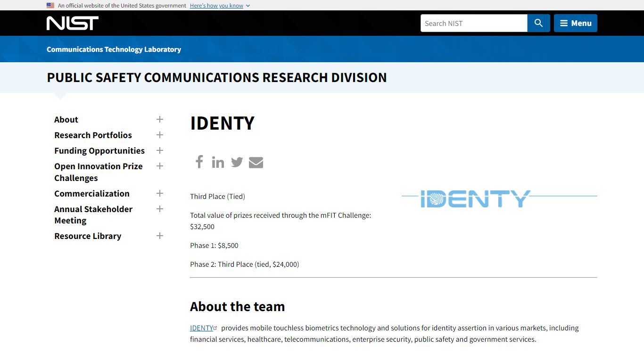Open Open Innovation Prize Challenges link
Image resolution: width=644 pixels, height=362 pixels.
click(98, 172)
